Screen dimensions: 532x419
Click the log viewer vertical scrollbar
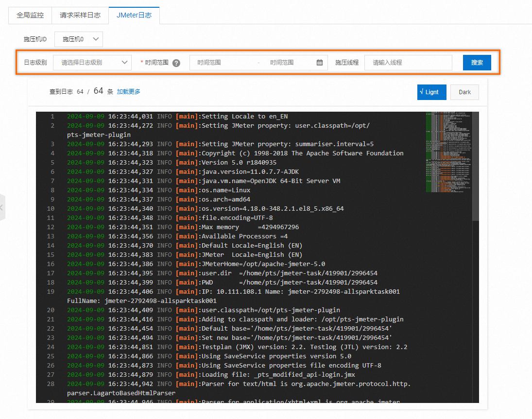pos(475,166)
